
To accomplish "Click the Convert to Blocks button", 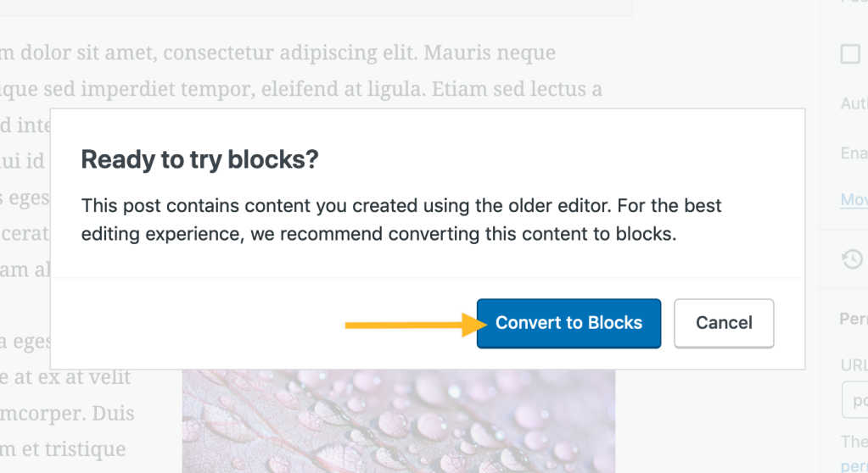I will coord(568,323).
